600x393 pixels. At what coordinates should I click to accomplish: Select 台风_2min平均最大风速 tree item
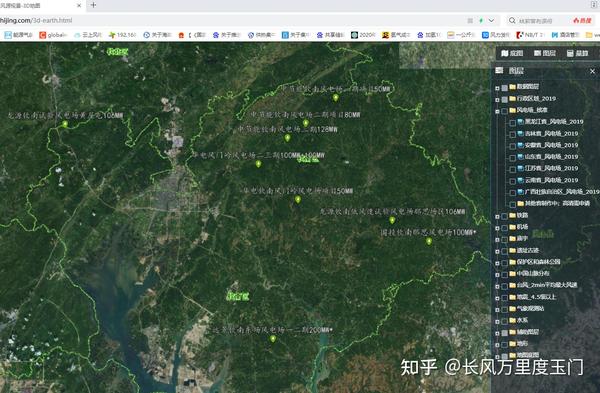tap(547, 285)
